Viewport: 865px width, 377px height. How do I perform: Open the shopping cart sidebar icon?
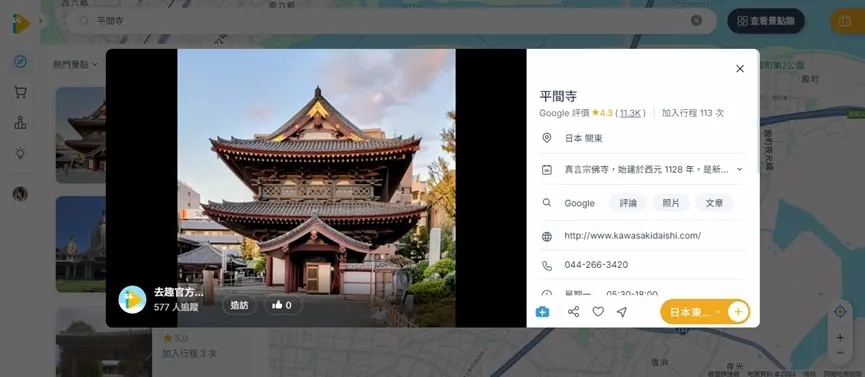coord(20,92)
